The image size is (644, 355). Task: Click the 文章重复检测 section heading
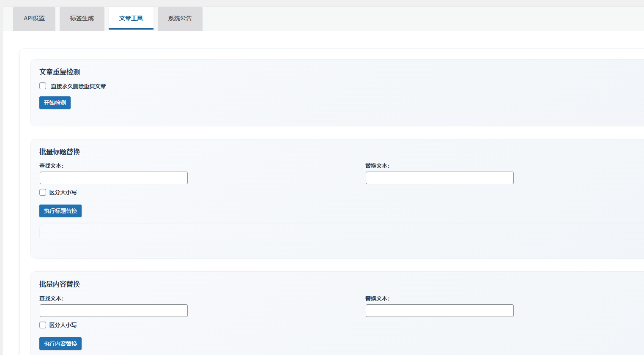click(x=60, y=72)
